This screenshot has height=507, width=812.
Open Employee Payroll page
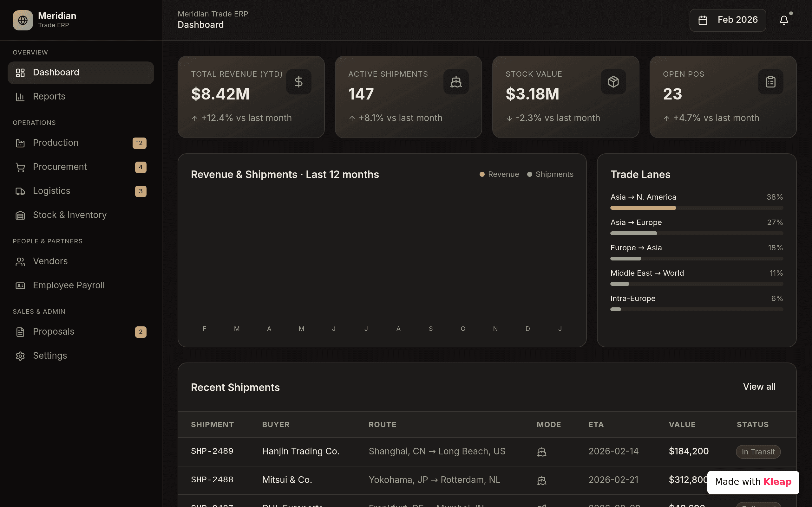(81, 286)
